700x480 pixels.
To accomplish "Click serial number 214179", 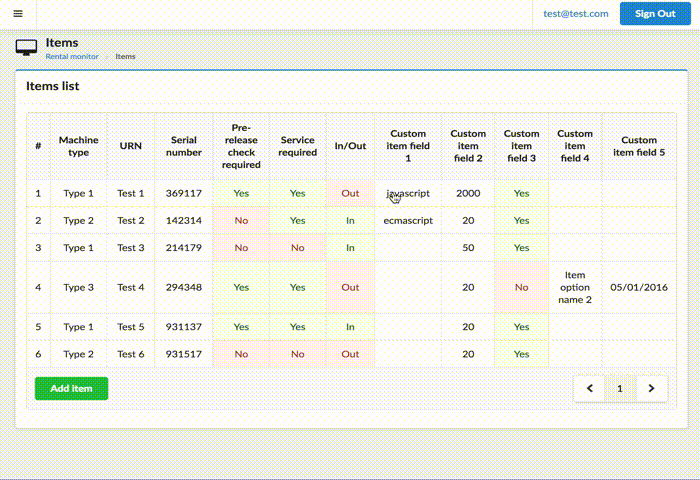I will click(183, 248).
